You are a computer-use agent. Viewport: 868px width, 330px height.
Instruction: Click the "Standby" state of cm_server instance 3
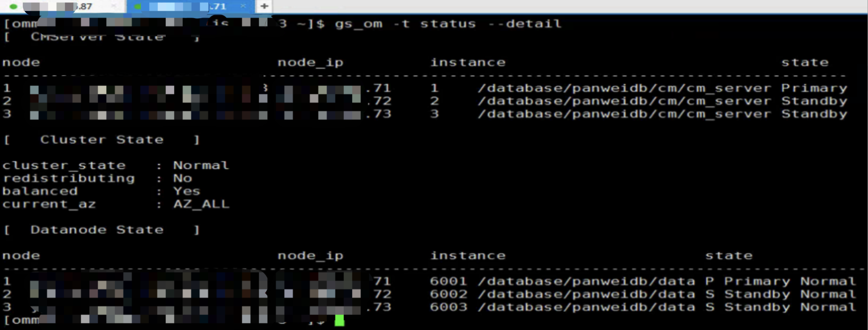click(x=814, y=114)
